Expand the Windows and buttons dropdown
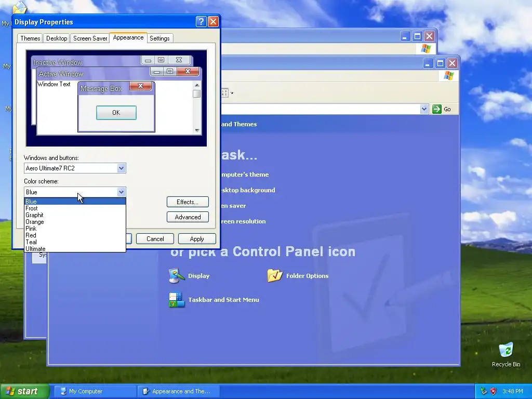532x399 pixels. coord(121,168)
